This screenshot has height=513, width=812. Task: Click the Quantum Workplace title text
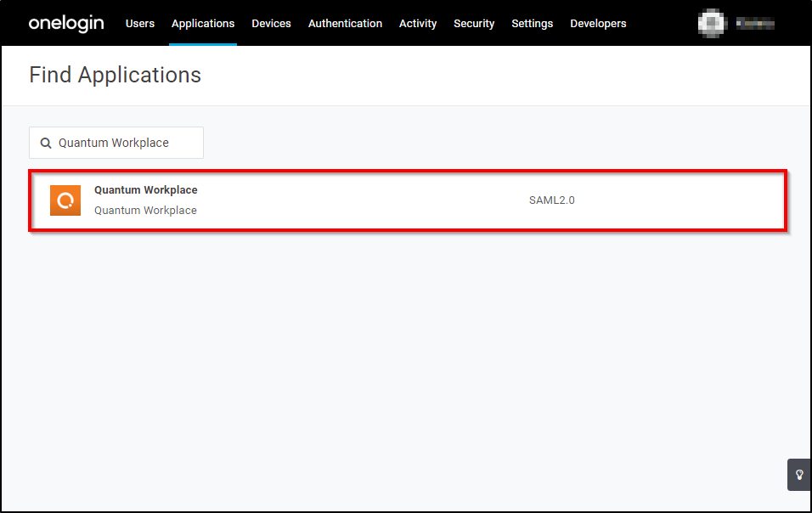click(145, 189)
